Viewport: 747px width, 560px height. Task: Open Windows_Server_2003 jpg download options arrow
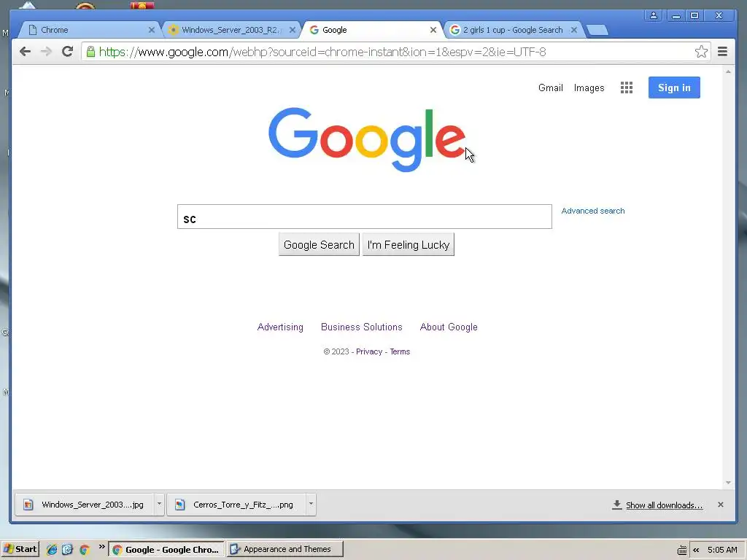pos(159,504)
